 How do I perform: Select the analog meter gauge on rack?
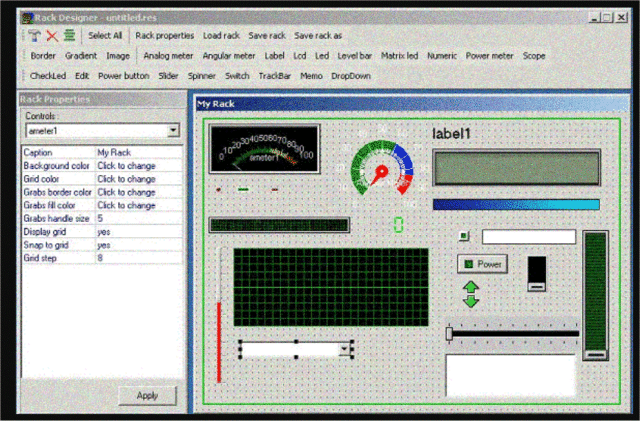(265, 149)
